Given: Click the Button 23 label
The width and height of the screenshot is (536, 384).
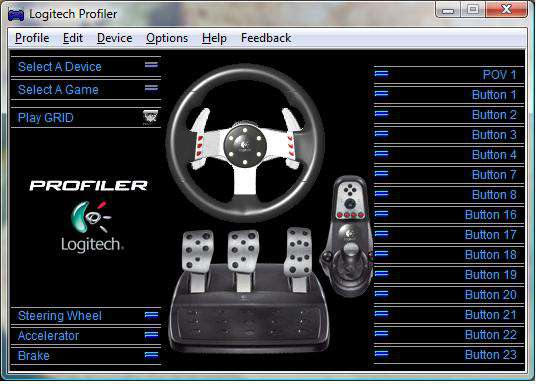Looking at the screenshot, I should pyautogui.click(x=491, y=355).
